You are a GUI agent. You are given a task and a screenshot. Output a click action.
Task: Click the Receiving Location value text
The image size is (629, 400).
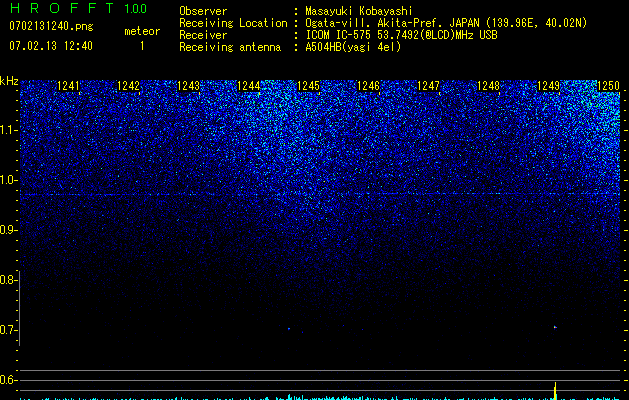[x=446, y=23]
